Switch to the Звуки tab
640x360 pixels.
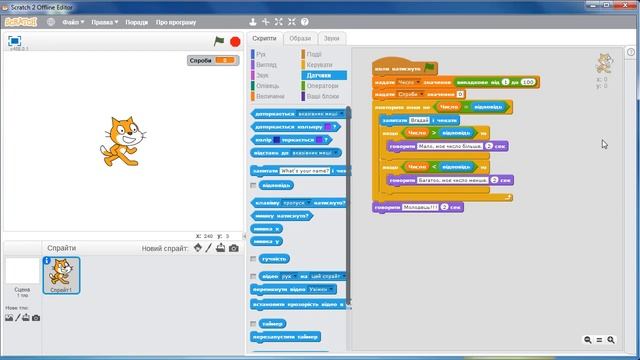331,38
